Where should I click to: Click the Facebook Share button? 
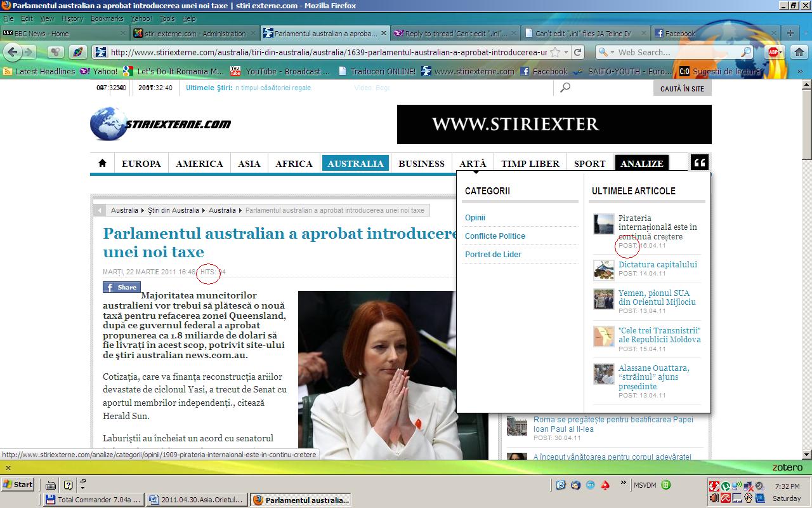tap(122, 287)
